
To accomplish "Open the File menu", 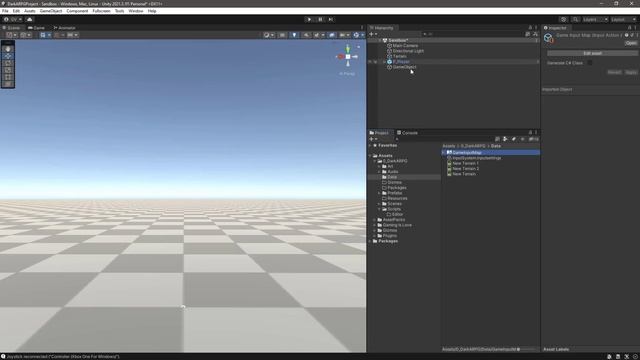I will click(5, 11).
